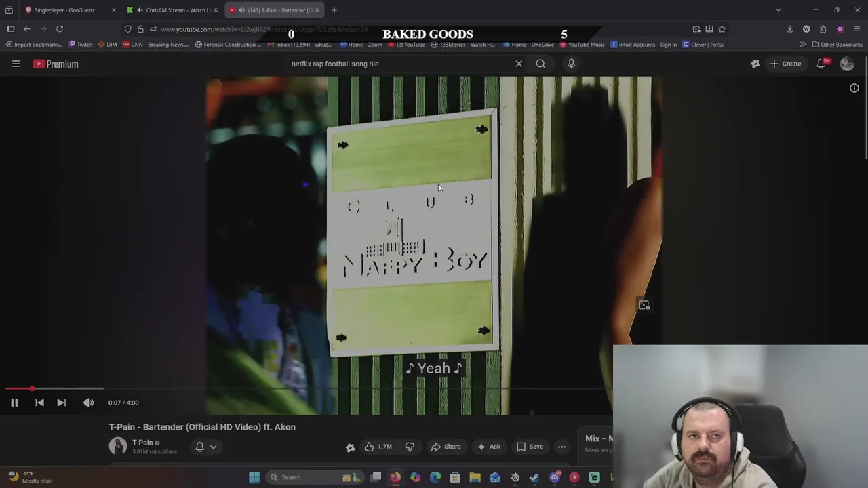Image resolution: width=868 pixels, height=488 pixels.
Task: Like the video with thumbs up
Action: click(378, 447)
